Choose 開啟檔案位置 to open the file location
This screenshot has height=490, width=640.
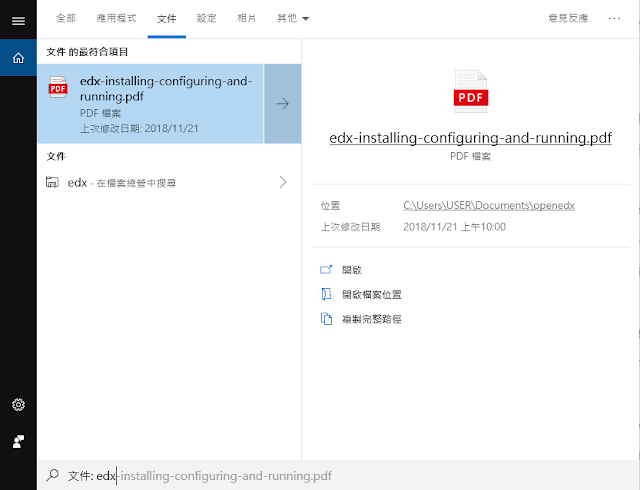371,294
